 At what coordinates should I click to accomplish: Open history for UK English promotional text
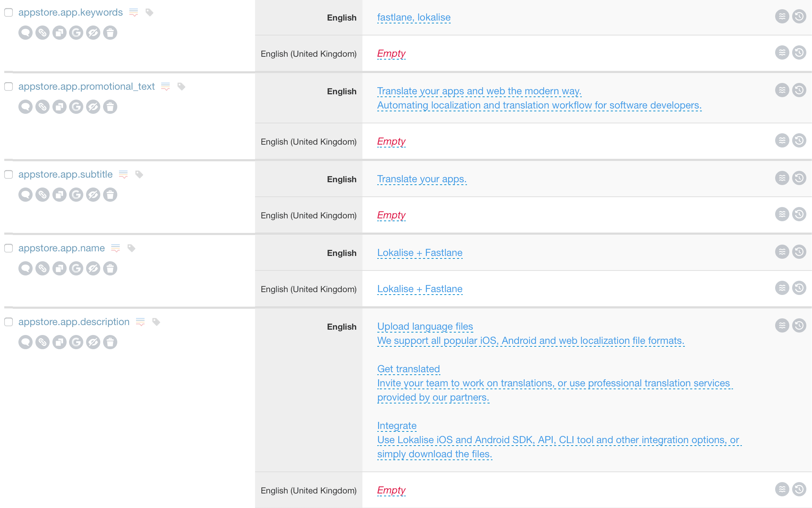coord(799,141)
